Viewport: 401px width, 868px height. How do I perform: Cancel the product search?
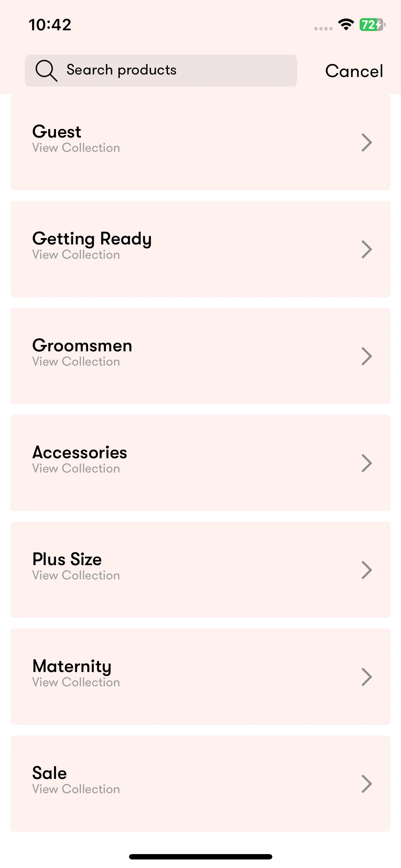pos(354,71)
